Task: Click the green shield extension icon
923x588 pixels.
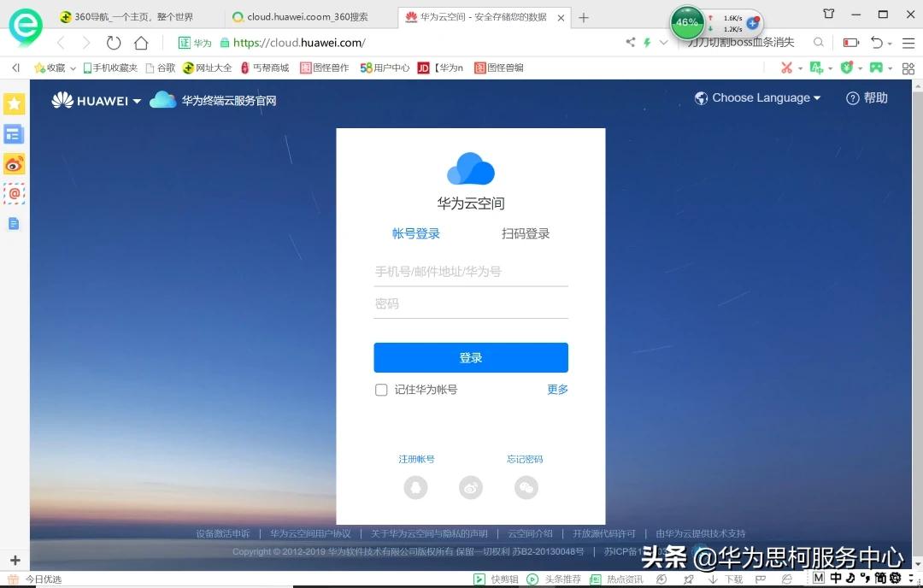Action: tap(846, 68)
